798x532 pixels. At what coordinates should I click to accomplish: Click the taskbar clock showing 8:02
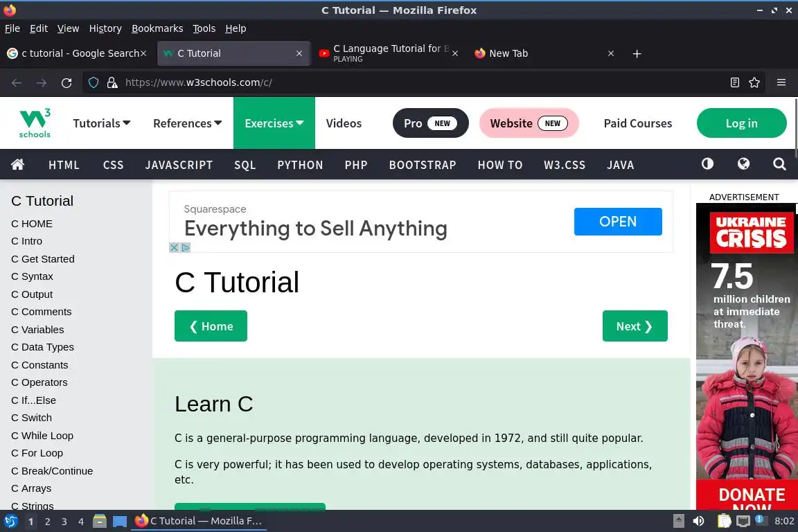point(784,521)
